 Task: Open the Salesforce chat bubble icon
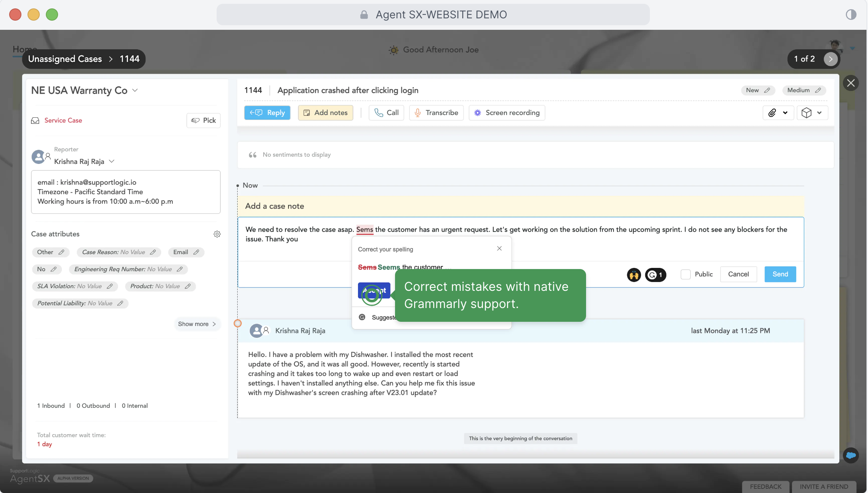[851, 456]
